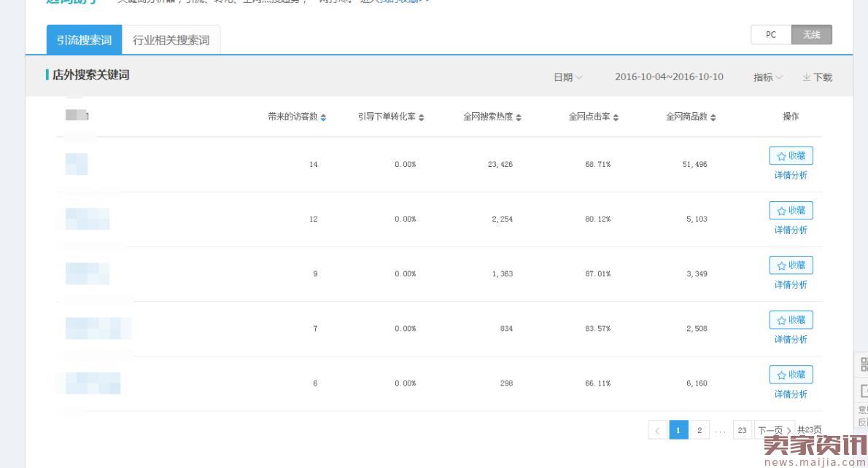Sort by 全网点击率 column arrow

(616, 117)
